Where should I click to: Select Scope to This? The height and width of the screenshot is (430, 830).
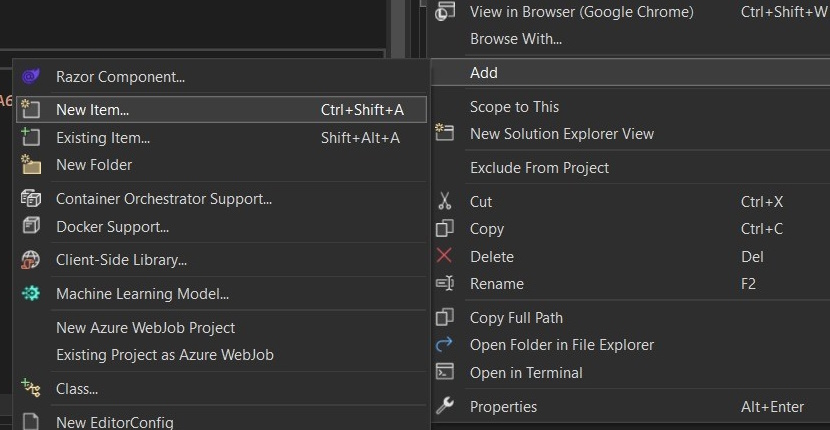514,107
